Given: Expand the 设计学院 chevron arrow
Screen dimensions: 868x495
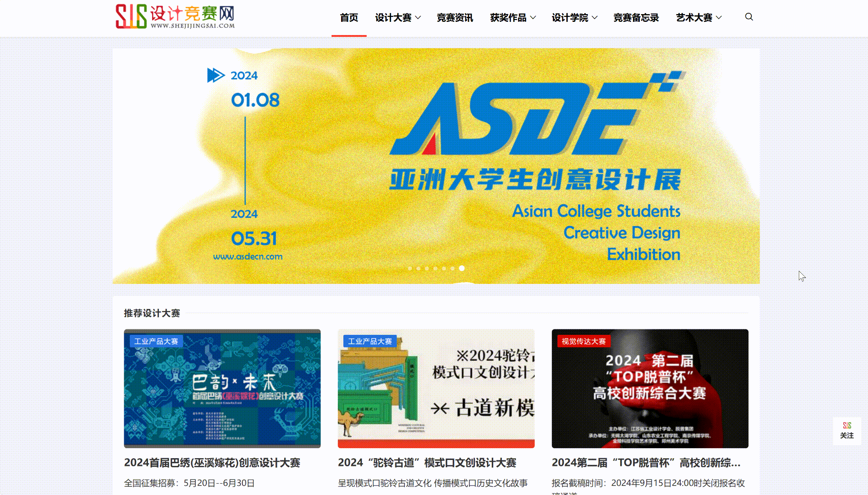Looking at the screenshot, I should (595, 18).
